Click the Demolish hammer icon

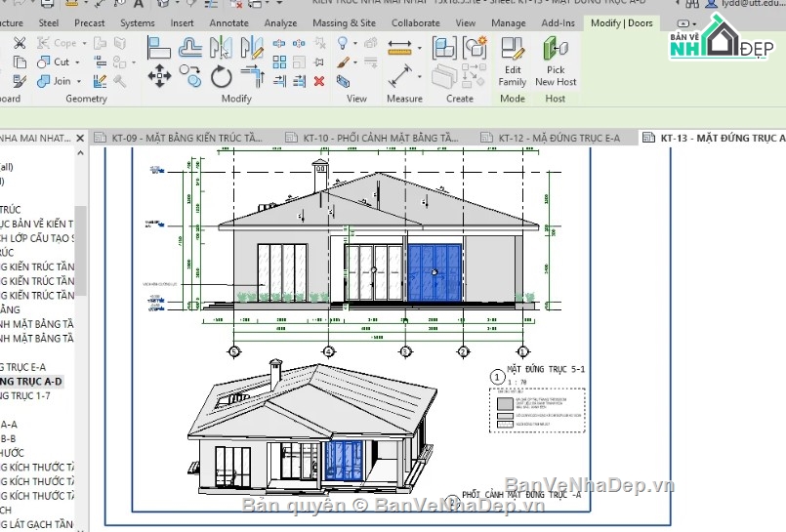point(120,81)
